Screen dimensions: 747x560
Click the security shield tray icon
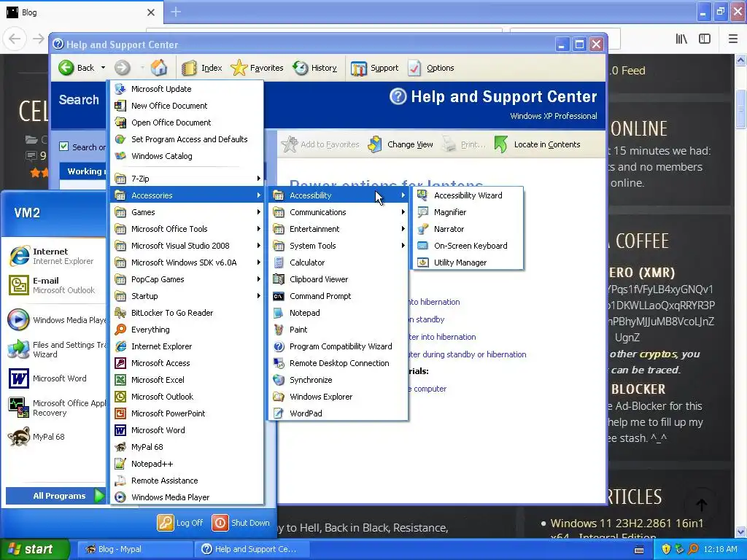[x=666, y=549]
